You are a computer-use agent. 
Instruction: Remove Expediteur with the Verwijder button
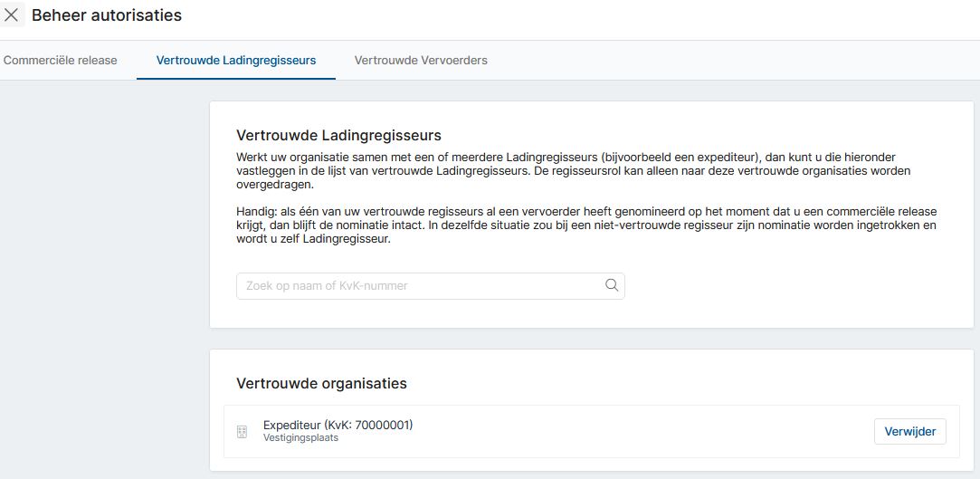(910, 432)
